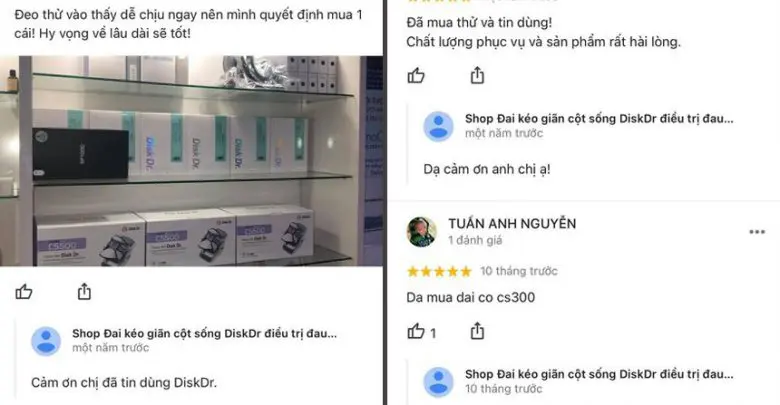Click the '10 tháng trước' timestamp beside the stars
Screen dimensions: 780x405
tap(519, 271)
